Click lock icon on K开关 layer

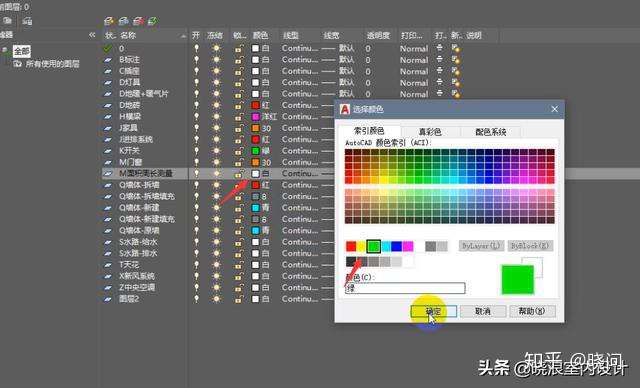(239, 151)
